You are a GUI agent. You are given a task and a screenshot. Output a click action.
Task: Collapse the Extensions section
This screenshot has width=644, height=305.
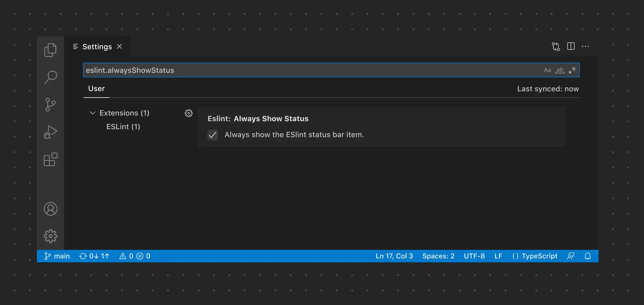[92, 113]
